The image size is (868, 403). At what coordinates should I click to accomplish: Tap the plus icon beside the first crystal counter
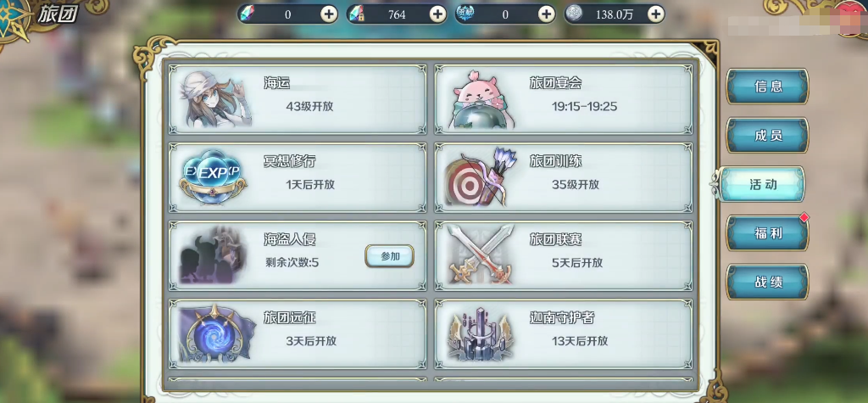(329, 14)
